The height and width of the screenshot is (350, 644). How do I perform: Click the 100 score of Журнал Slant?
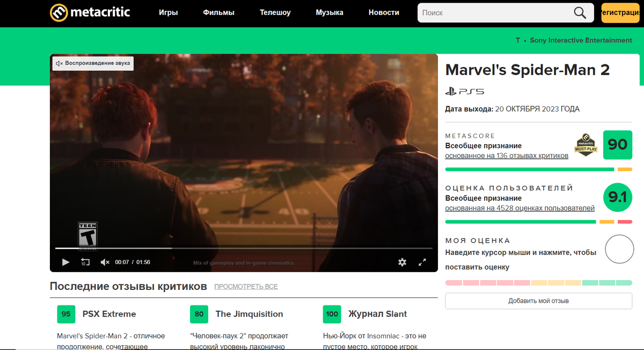(x=332, y=314)
